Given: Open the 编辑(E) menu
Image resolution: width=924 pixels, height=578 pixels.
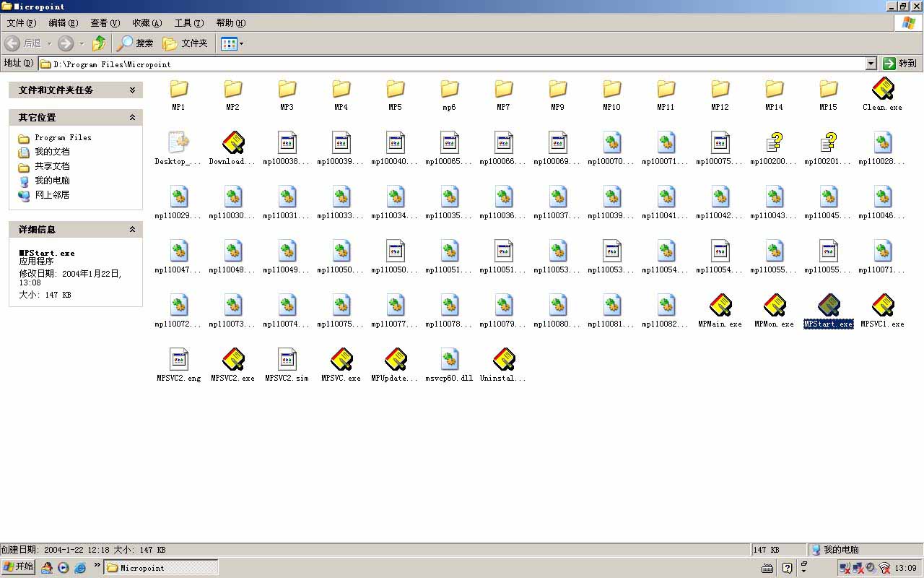Looking at the screenshot, I should (x=64, y=23).
